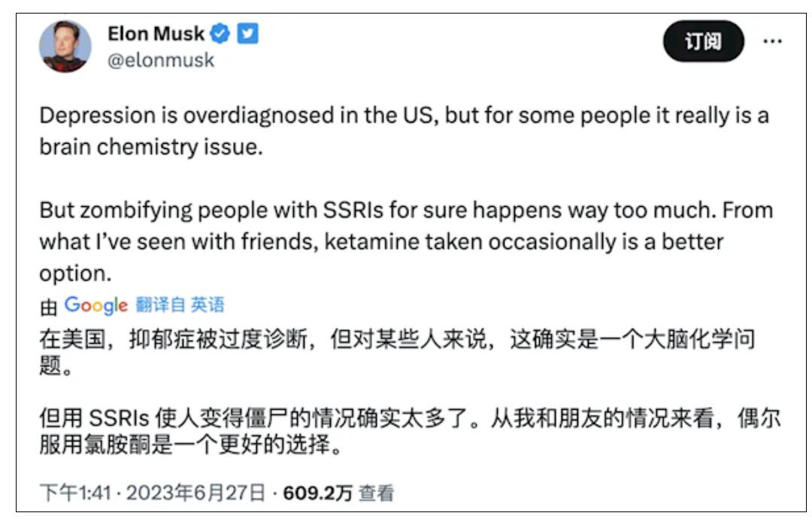812x522 pixels.
Task: Click the paragraph starting But zombifying people
Action: click(406, 242)
